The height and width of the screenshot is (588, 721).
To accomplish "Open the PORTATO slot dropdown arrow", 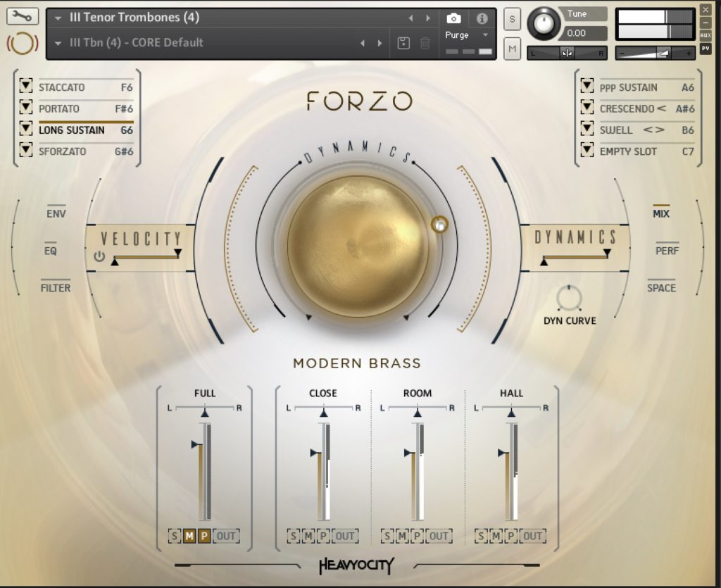I will point(26,107).
